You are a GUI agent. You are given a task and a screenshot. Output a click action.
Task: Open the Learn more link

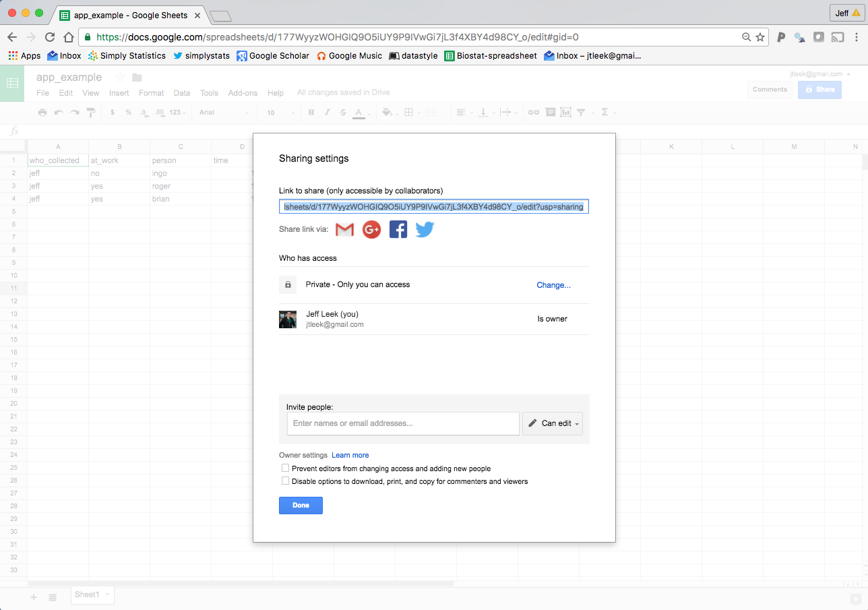350,456
